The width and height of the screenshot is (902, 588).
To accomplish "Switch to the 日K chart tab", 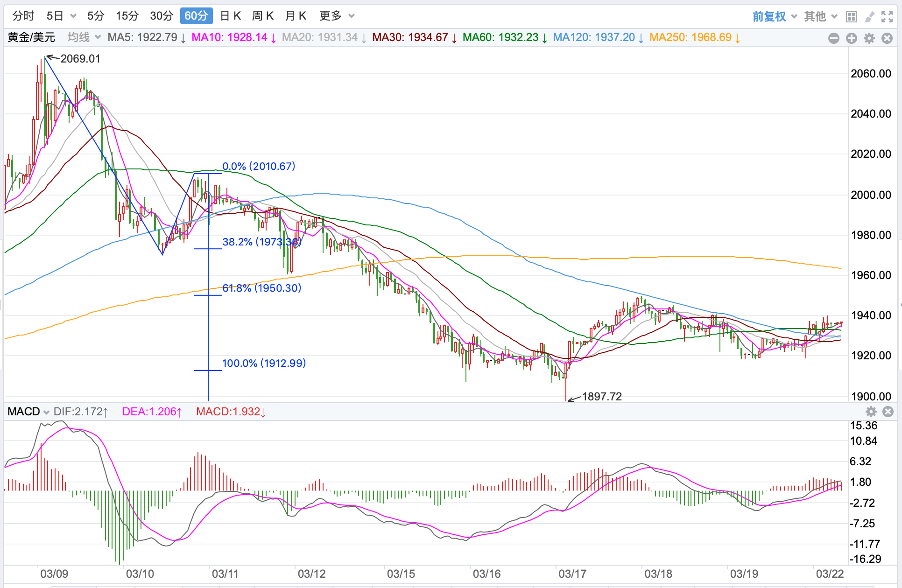I will tap(230, 16).
